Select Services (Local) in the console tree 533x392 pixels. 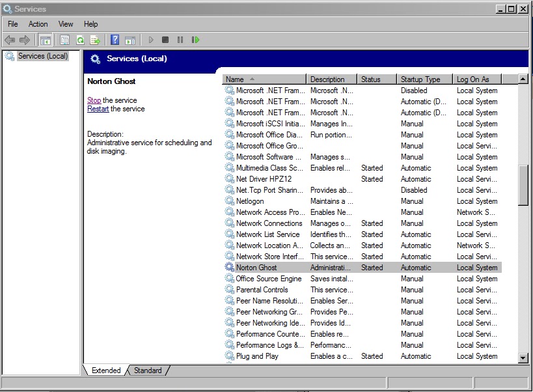43,56
